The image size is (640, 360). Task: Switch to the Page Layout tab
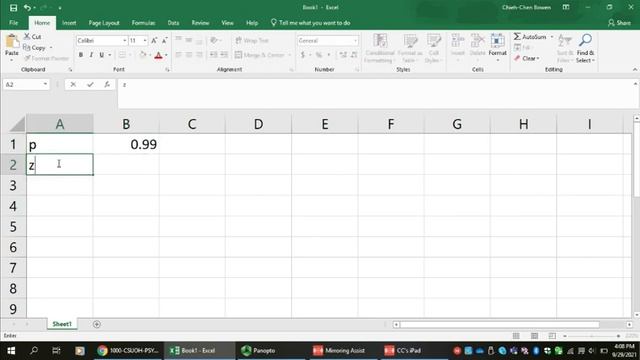click(104, 23)
